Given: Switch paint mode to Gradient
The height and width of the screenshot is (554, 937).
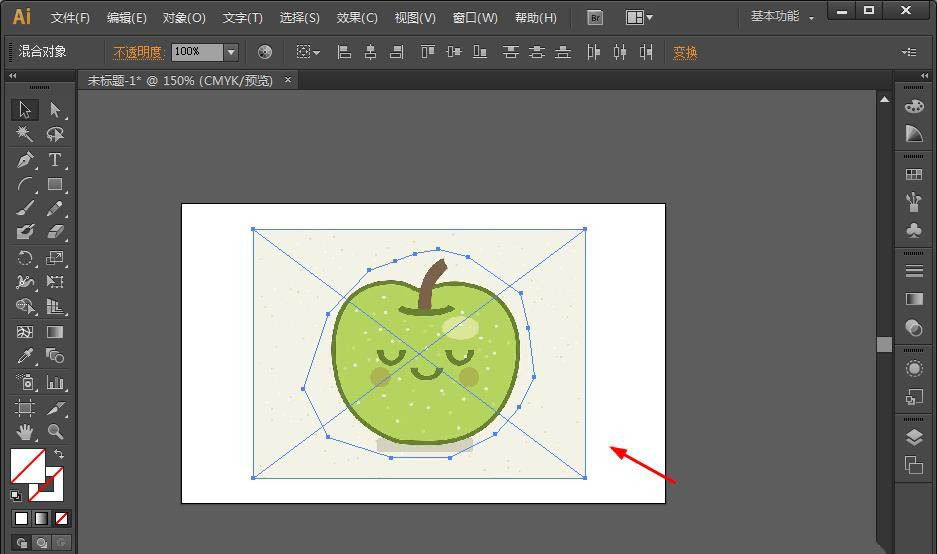Looking at the screenshot, I should pyautogui.click(x=41, y=519).
